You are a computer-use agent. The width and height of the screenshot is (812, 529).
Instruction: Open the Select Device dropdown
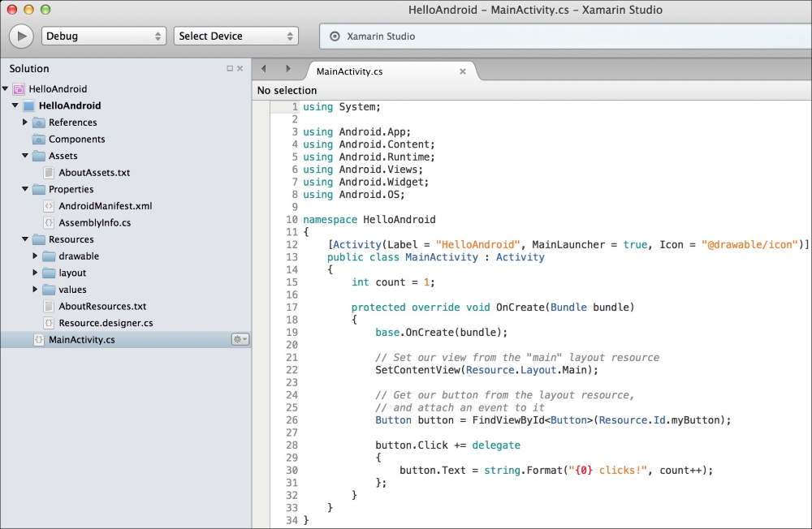click(x=235, y=37)
